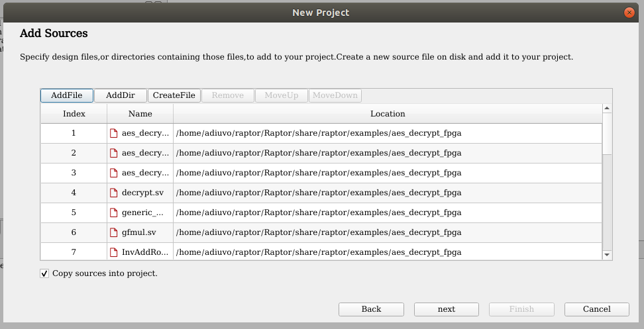Click index cell 2
This screenshot has height=329, width=644.
[x=74, y=153]
